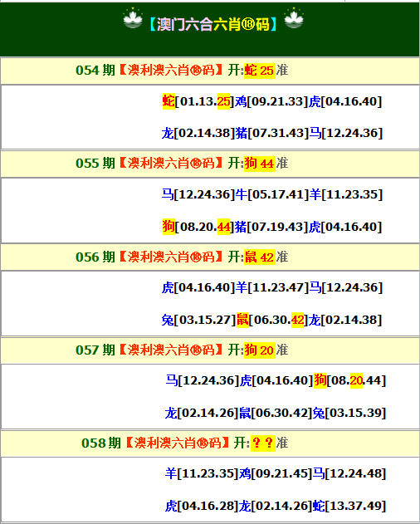
Task: Click 羊[11.23.35] in issue 058
Action: (202, 473)
